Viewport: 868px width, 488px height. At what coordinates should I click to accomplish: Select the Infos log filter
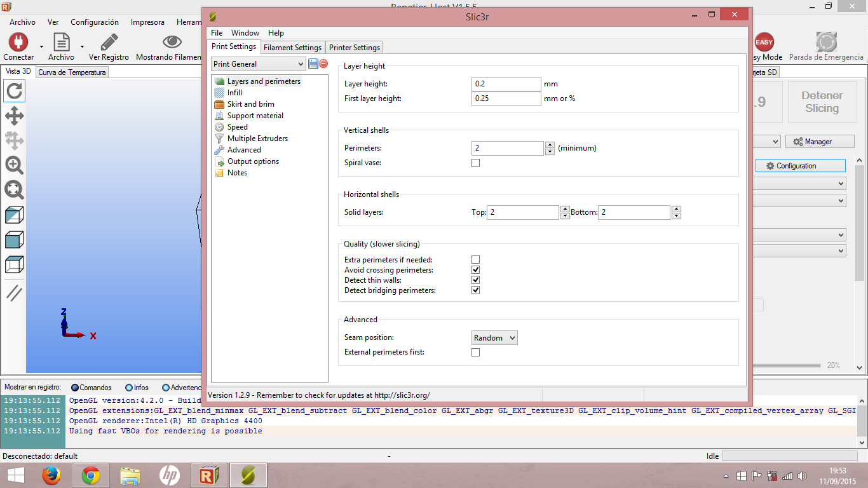point(137,388)
